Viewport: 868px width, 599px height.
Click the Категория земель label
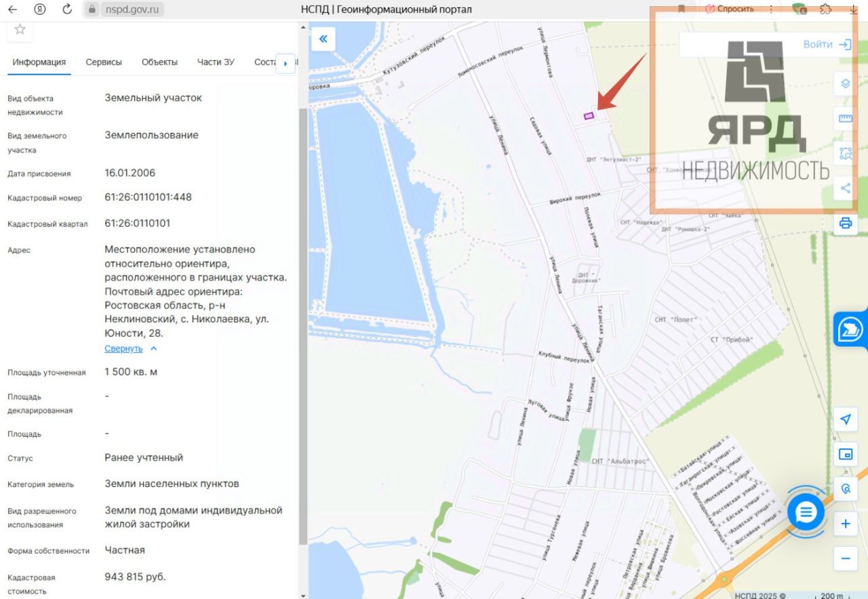(x=41, y=484)
